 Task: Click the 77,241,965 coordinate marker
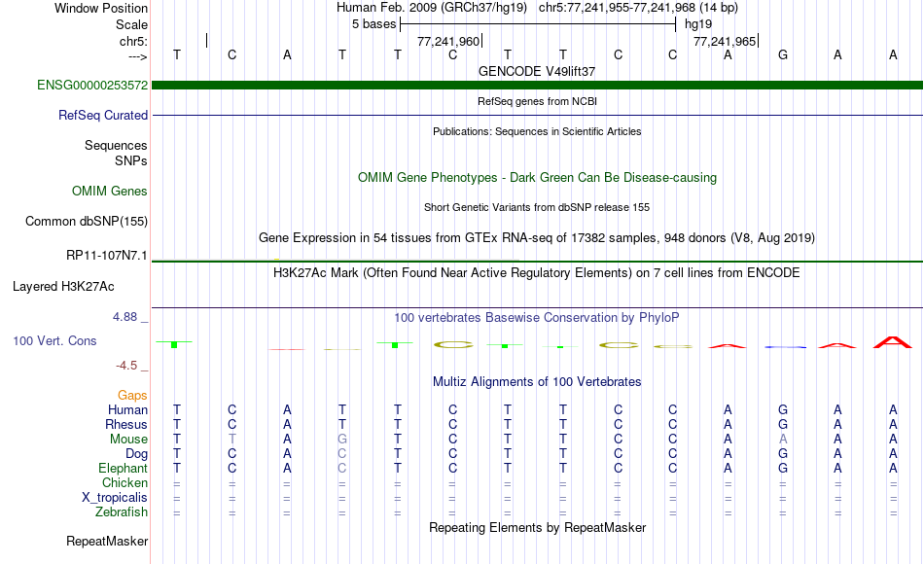(x=725, y=41)
